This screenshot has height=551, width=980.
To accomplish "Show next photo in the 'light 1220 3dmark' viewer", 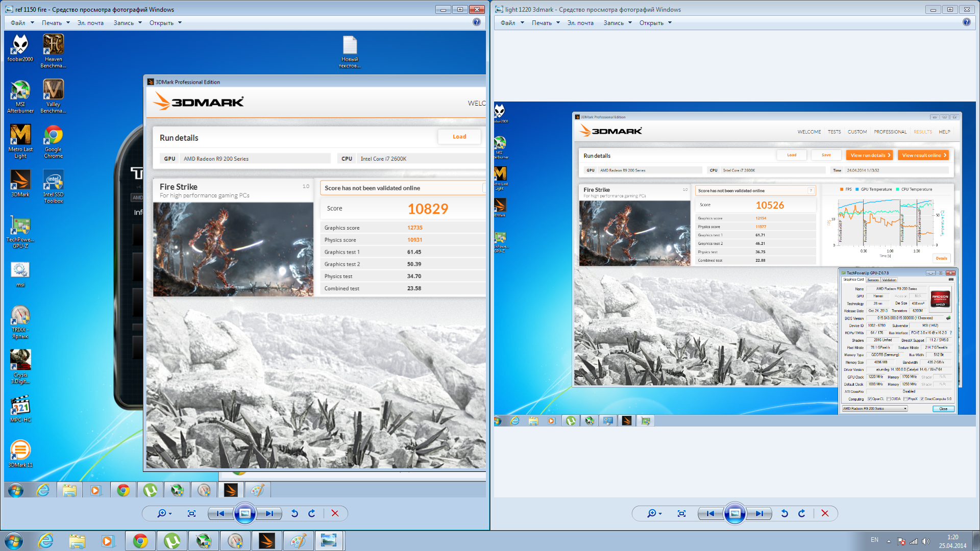I will coord(759,513).
